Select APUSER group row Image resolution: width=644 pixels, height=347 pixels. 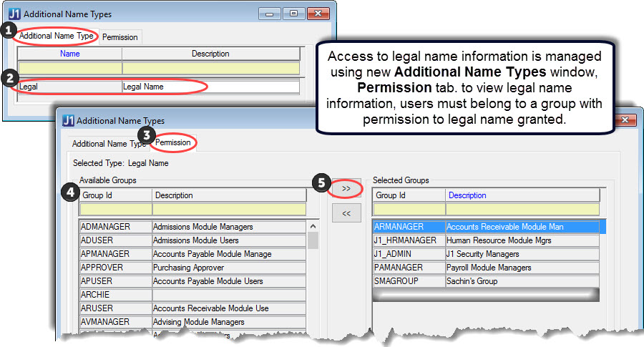[193, 281]
